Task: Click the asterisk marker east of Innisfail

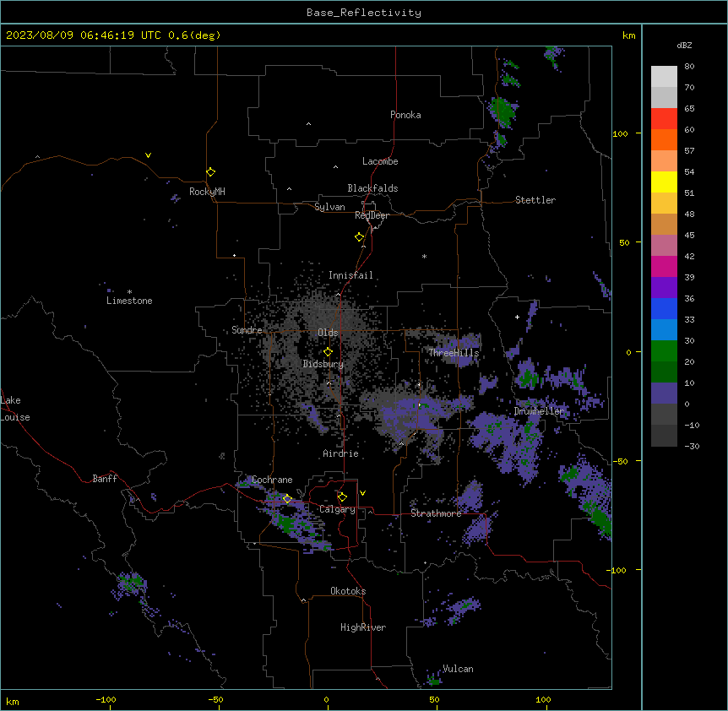Action: click(424, 256)
